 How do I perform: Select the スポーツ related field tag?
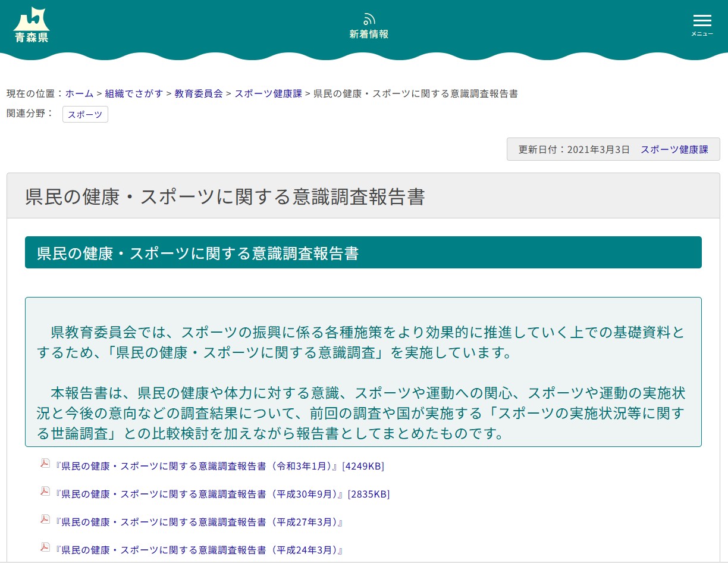tap(85, 114)
